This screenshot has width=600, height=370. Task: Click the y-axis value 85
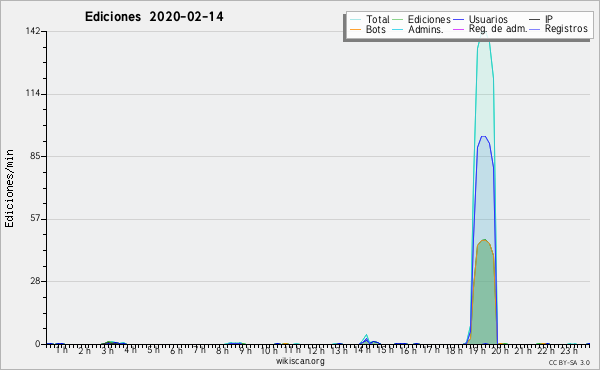click(x=35, y=156)
